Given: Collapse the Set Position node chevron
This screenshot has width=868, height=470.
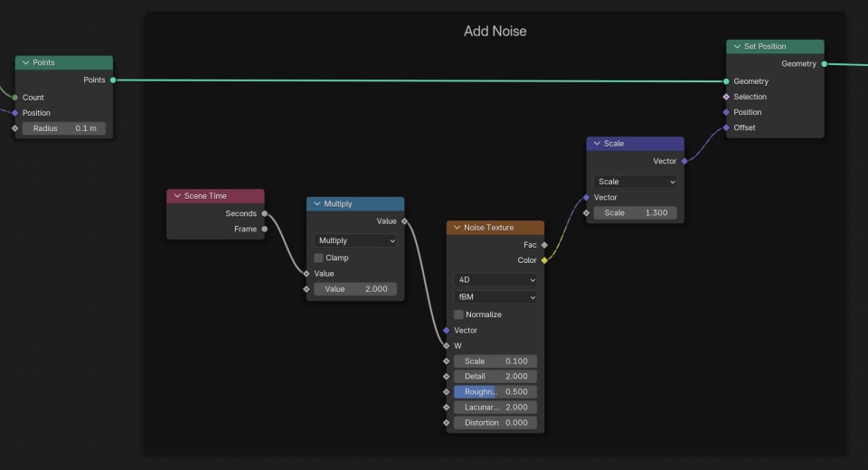Looking at the screenshot, I should [737, 46].
